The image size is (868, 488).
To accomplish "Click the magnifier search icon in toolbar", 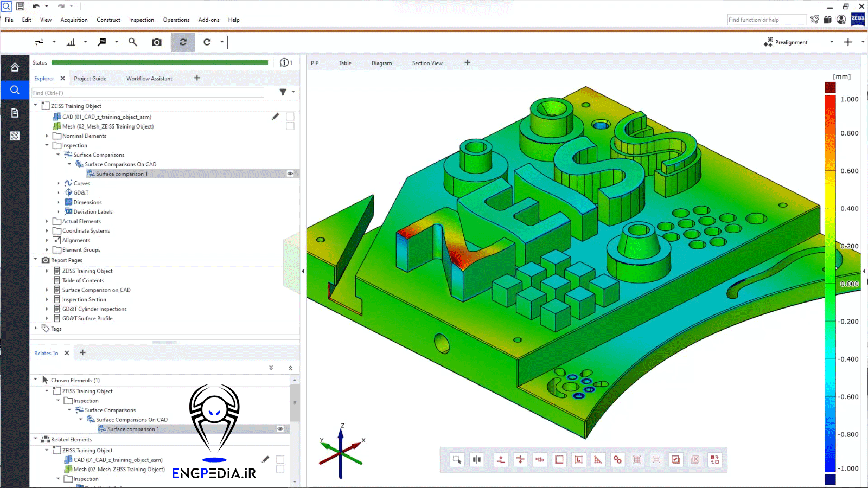I will click(132, 42).
